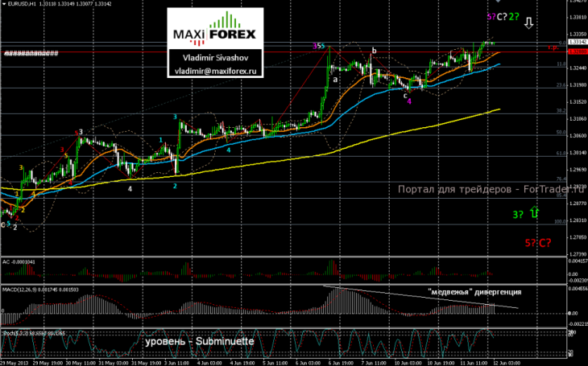Click the 12 Jun 03:00 time axis label

[x=506, y=363]
